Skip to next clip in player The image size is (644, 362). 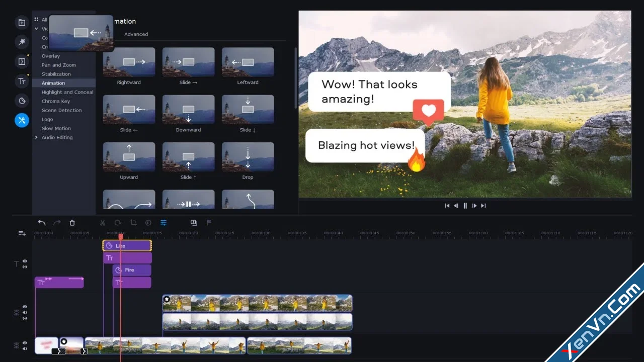coord(484,206)
